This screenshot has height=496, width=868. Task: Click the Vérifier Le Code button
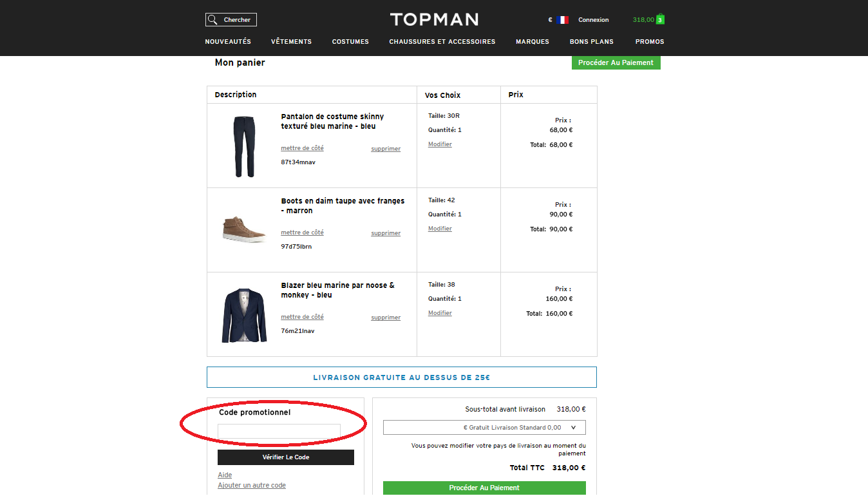coord(286,457)
